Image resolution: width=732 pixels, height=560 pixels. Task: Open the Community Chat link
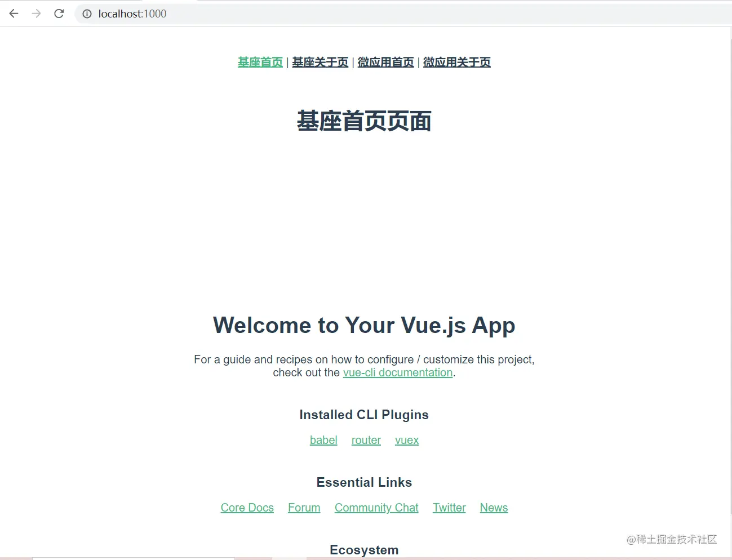pos(376,508)
